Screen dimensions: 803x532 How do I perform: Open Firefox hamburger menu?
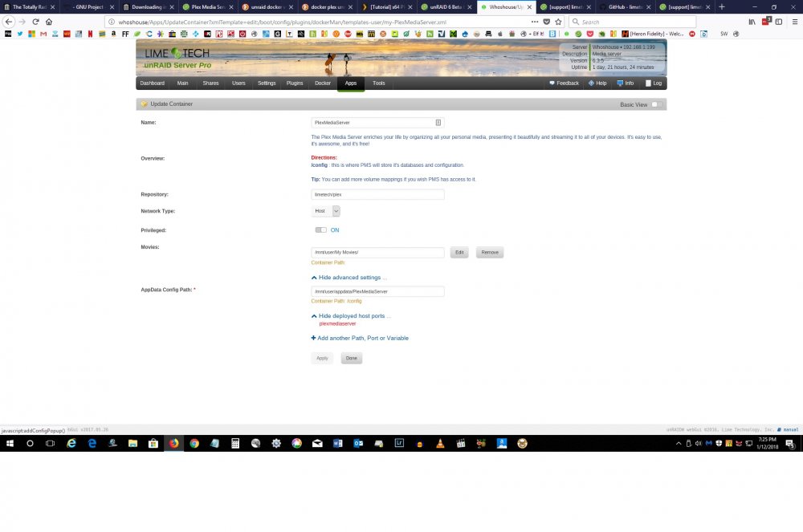(795, 22)
